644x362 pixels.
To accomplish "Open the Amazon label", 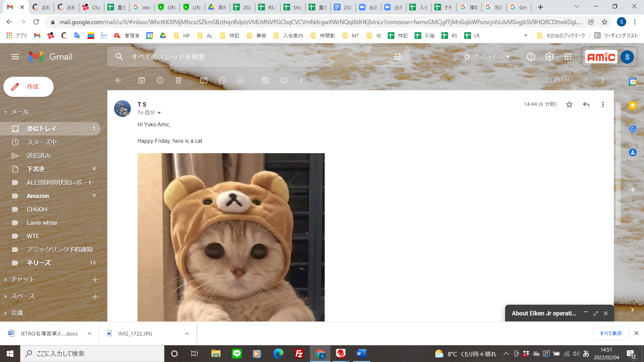I will pyautogui.click(x=50, y=196).
